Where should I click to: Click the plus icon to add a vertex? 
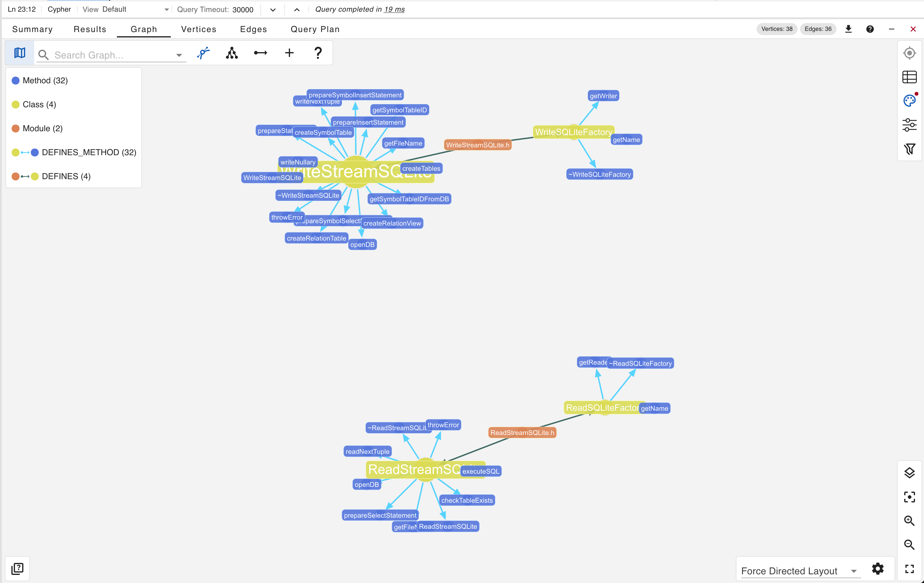(289, 53)
